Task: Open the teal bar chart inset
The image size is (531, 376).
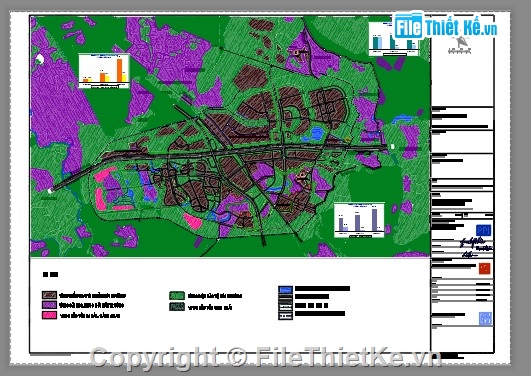Action: 394,39
